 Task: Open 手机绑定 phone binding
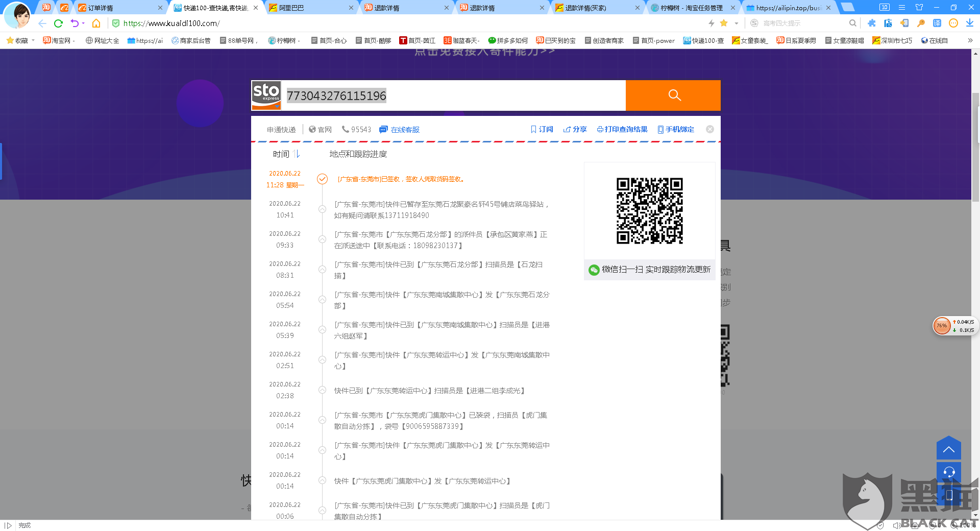676,129
